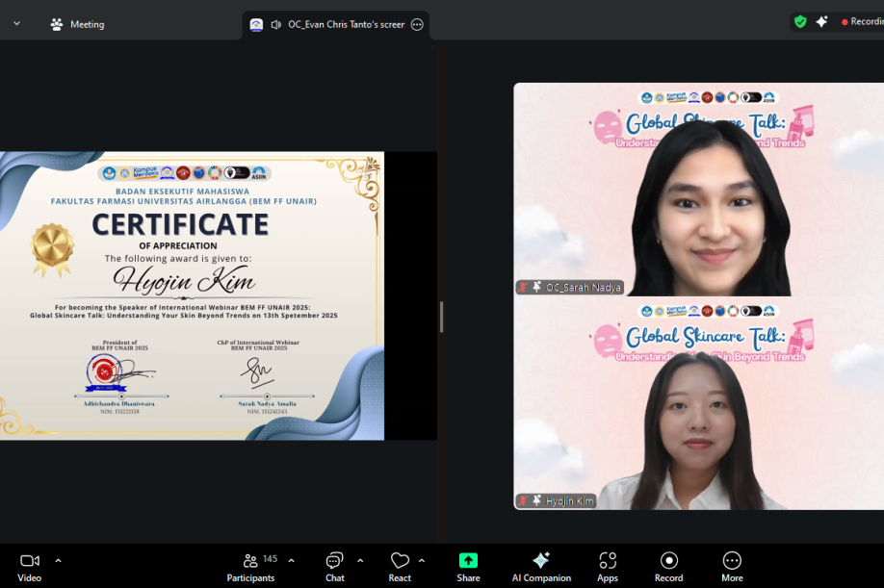Click Sarah Nadya Amalia signature name

[x=268, y=404]
